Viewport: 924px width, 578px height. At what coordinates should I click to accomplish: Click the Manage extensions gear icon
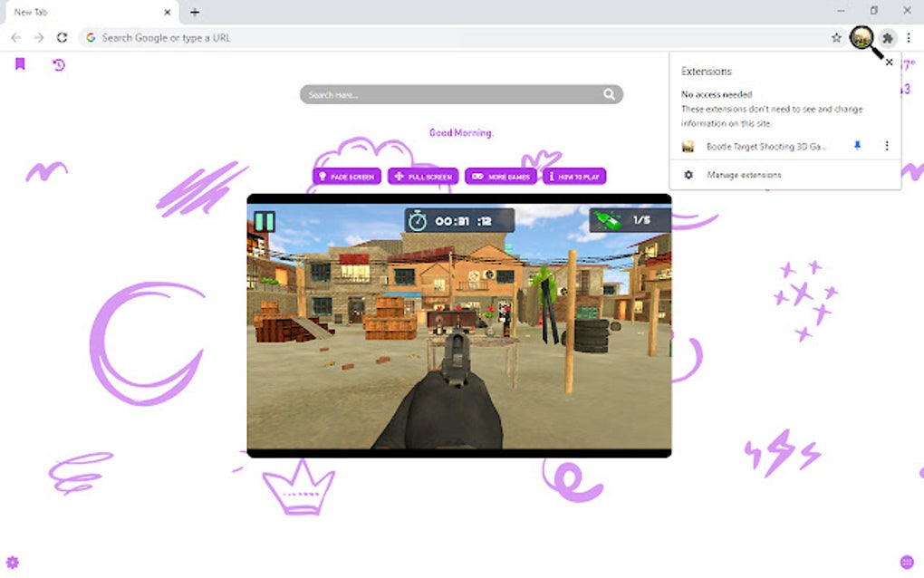coord(688,175)
